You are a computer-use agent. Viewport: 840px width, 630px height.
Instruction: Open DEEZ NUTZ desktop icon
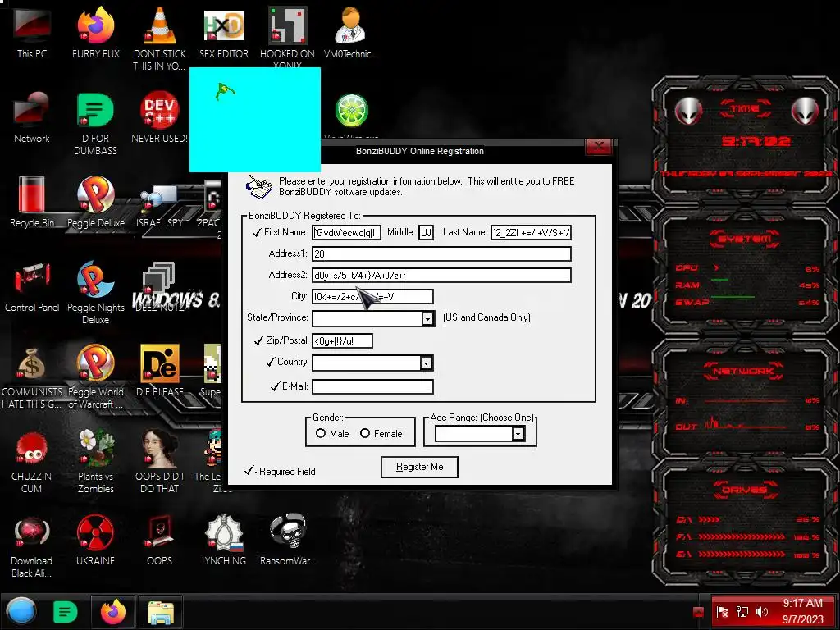pyautogui.click(x=159, y=286)
